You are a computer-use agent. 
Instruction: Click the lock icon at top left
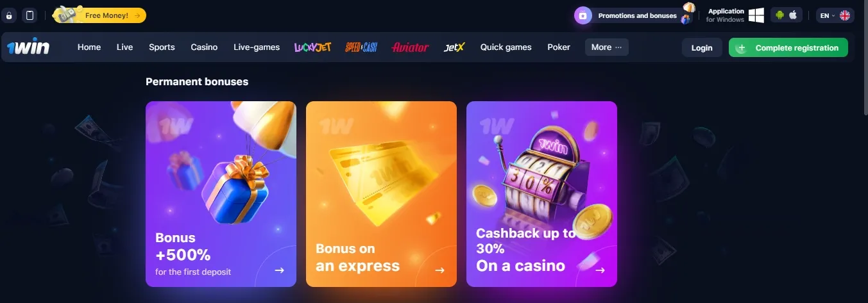pyautogui.click(x=9, y=15)
